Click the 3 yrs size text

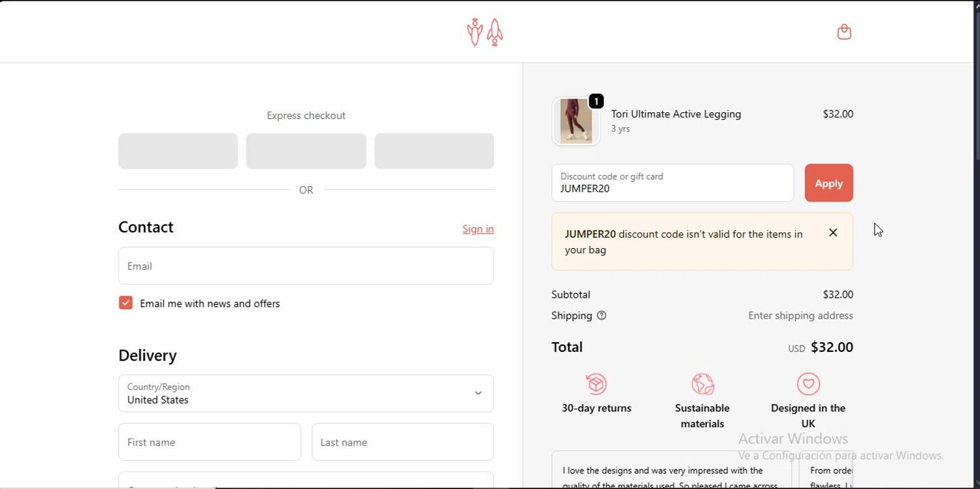pos(621,129)
